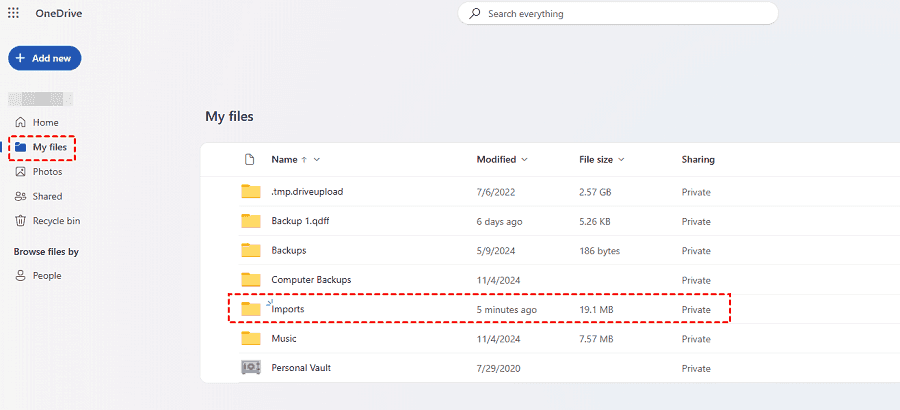
Task: Click the Computer Backups folder icon
Action: tap(251, 280)
